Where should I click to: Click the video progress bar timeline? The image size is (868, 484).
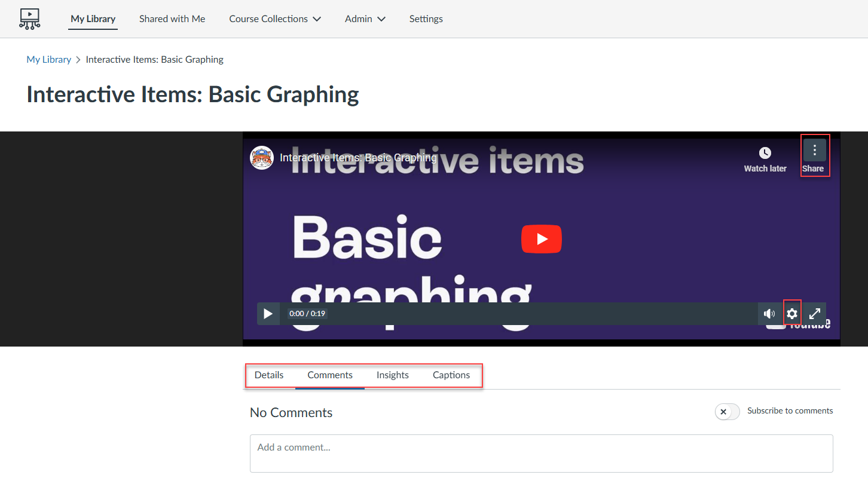538,314
